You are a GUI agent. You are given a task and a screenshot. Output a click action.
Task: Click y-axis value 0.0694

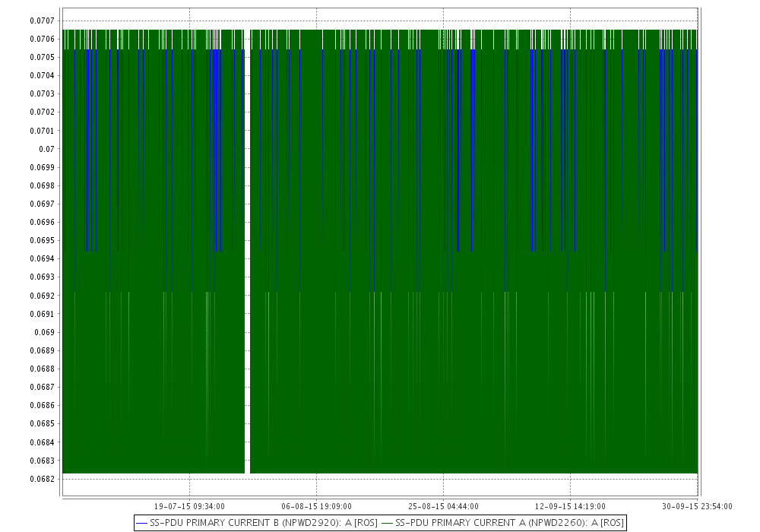tap(42, 258)
